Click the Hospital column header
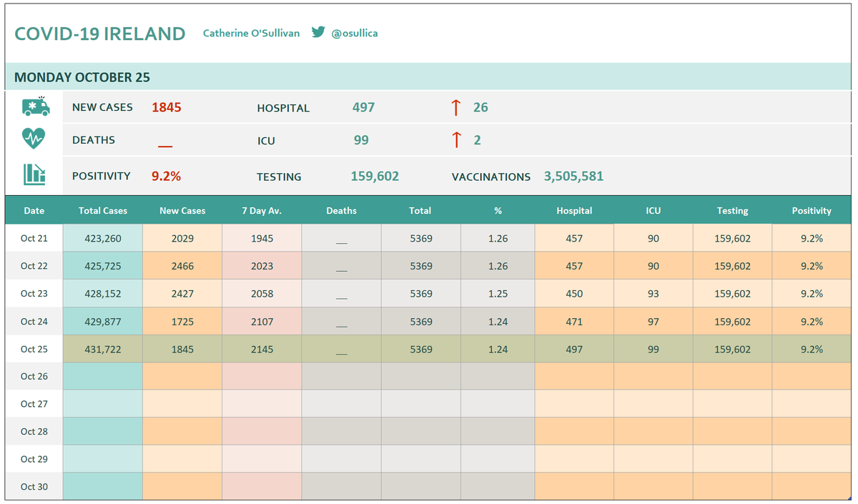Viewport: 858px width, 504px height. pos(574,211)
